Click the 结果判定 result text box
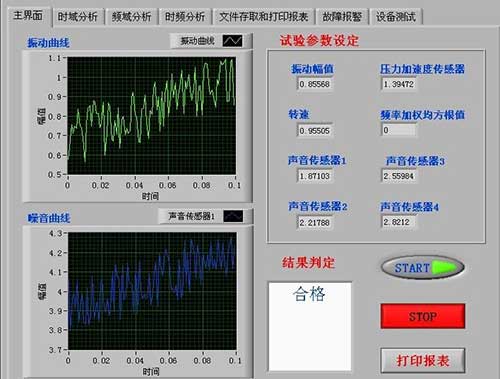This screenshot has width=500, height=379. click(x=310, y=326)
